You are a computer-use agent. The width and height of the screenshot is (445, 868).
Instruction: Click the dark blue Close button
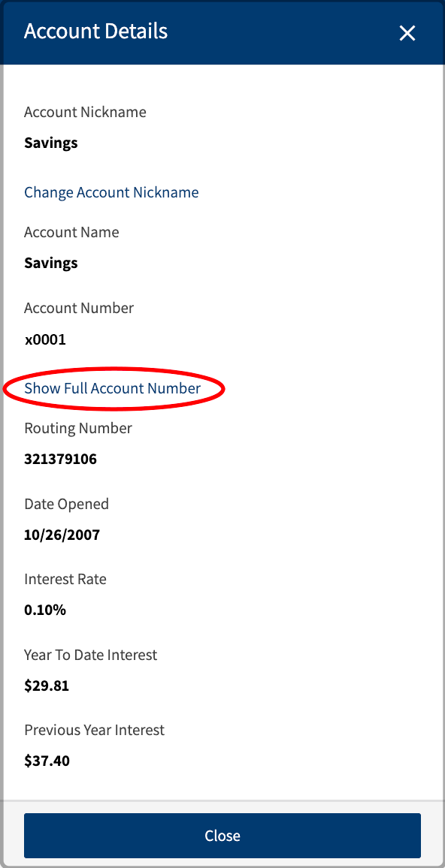coord(222,835)
